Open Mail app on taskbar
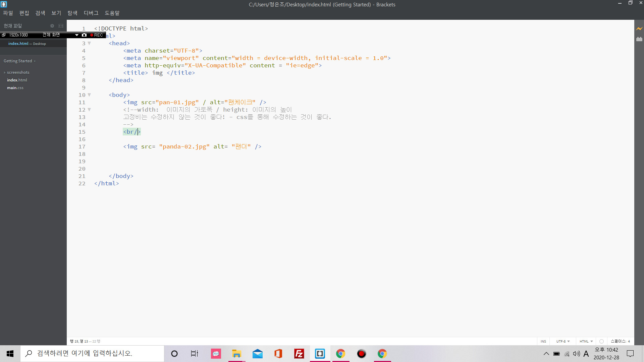 (258, 354)
